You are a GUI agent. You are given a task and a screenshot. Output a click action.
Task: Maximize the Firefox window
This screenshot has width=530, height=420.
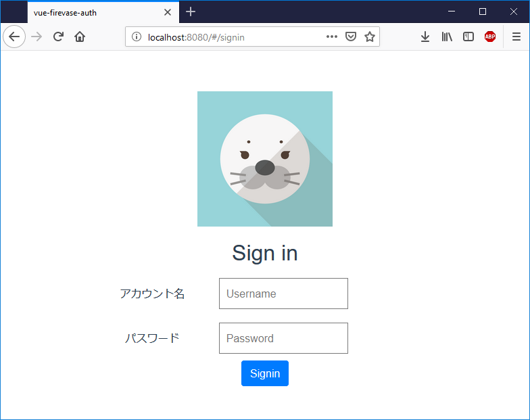(483, 12)
